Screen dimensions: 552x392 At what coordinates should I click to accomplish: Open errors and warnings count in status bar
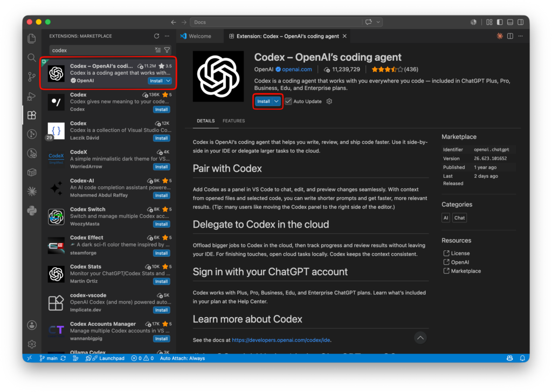click(x=142, y=358)
